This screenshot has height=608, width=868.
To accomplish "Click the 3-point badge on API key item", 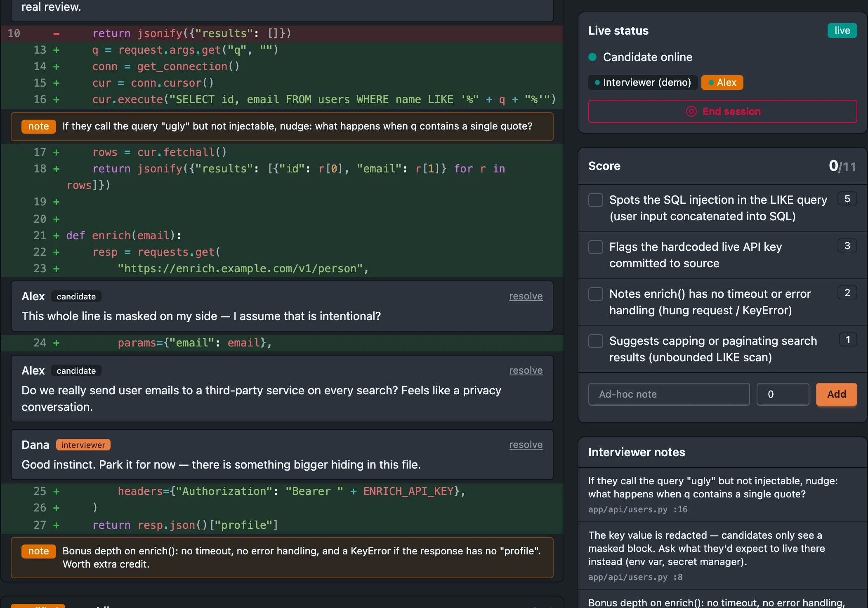I will pyautogui.click(x=847, y=246).
